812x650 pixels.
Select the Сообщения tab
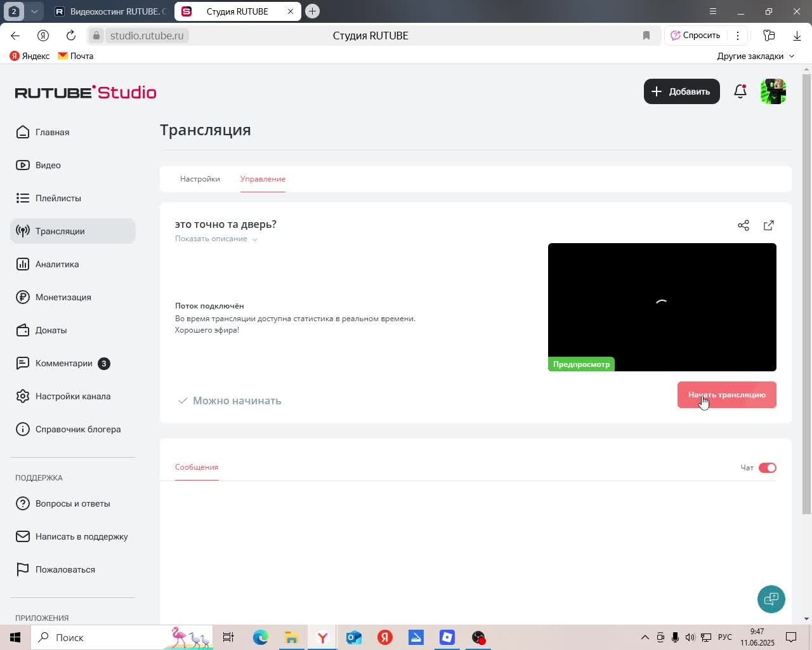(x=197, y=467)
